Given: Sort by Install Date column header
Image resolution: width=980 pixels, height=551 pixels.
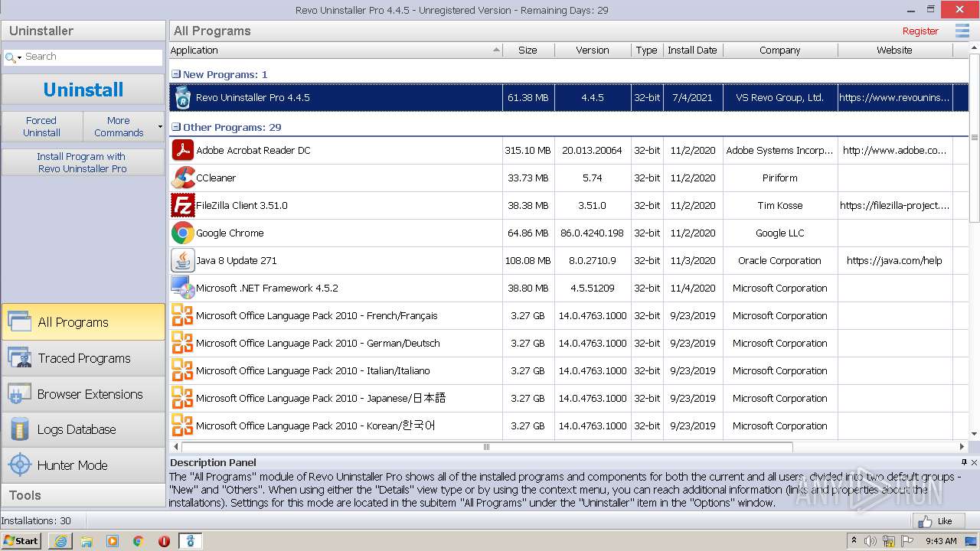Looking at the screenshot, I should (693, 50).
